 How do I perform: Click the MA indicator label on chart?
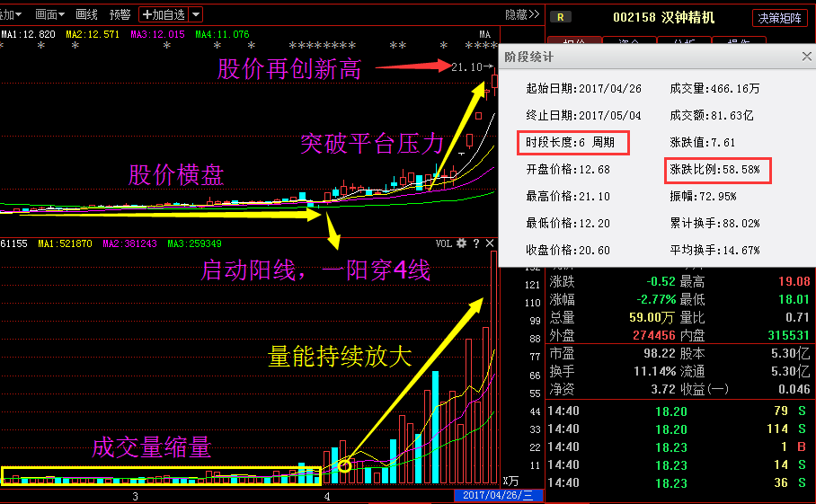[x=484, y=34]
